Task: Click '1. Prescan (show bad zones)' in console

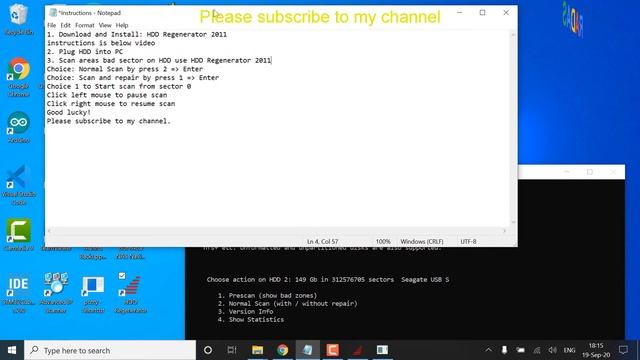Action: coord(267,296)
